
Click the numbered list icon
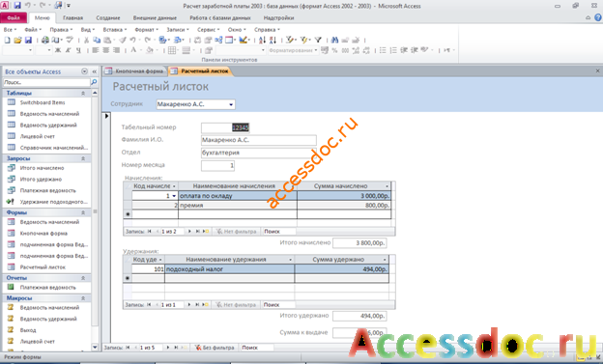point(393,50)
